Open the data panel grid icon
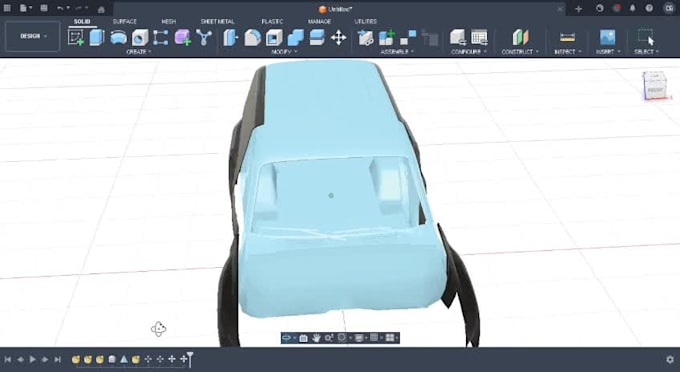The width and height of the screenshot is (680, 372). [x=7, y=8]
